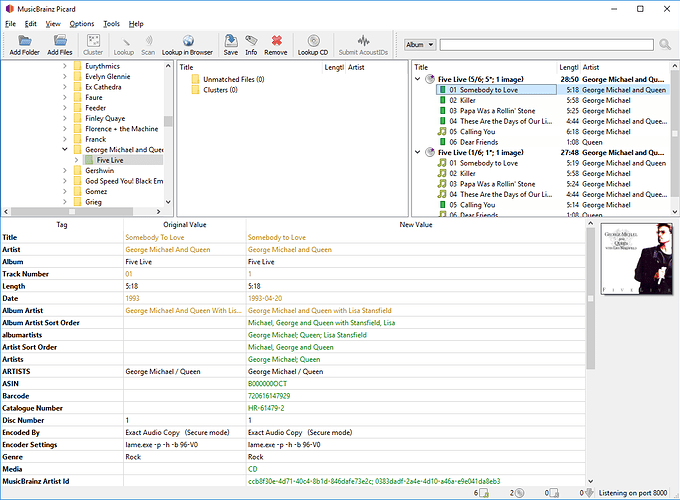The height and width of the screenshot is (500, 680).
Task: Select the Florence + the Machine folder
Action: click(121, 129)
